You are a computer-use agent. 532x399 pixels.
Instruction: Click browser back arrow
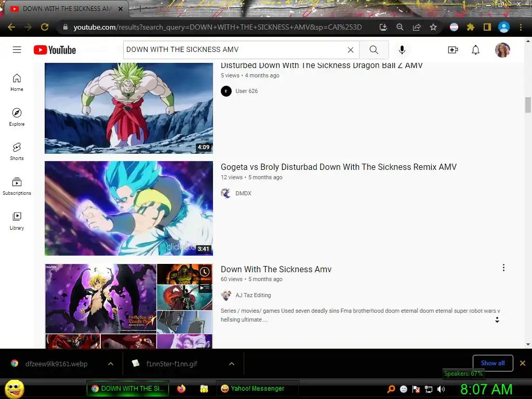pyautogui.click(x=11, y=27)
